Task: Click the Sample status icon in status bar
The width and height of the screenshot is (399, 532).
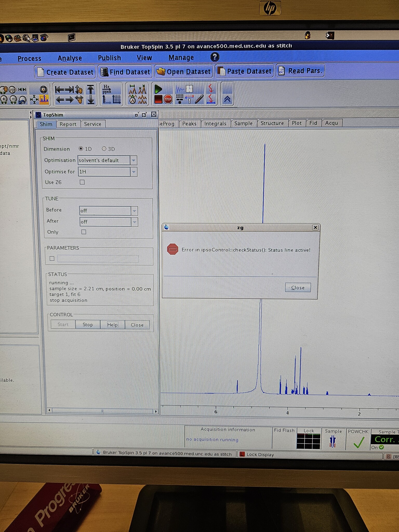Action: coord(333,442)
